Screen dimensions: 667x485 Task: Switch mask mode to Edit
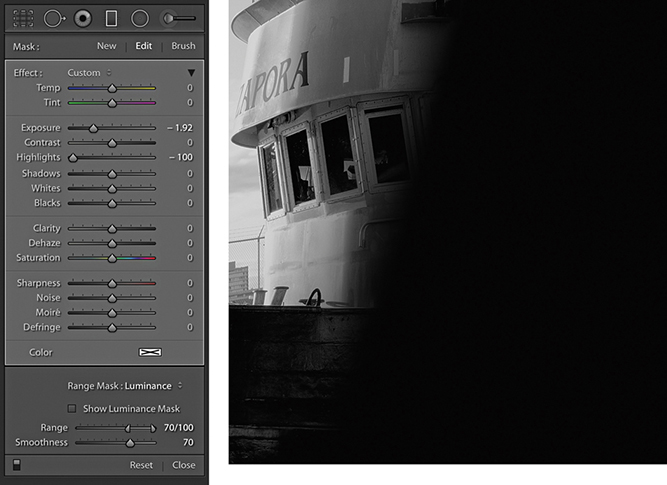(144, 46)
